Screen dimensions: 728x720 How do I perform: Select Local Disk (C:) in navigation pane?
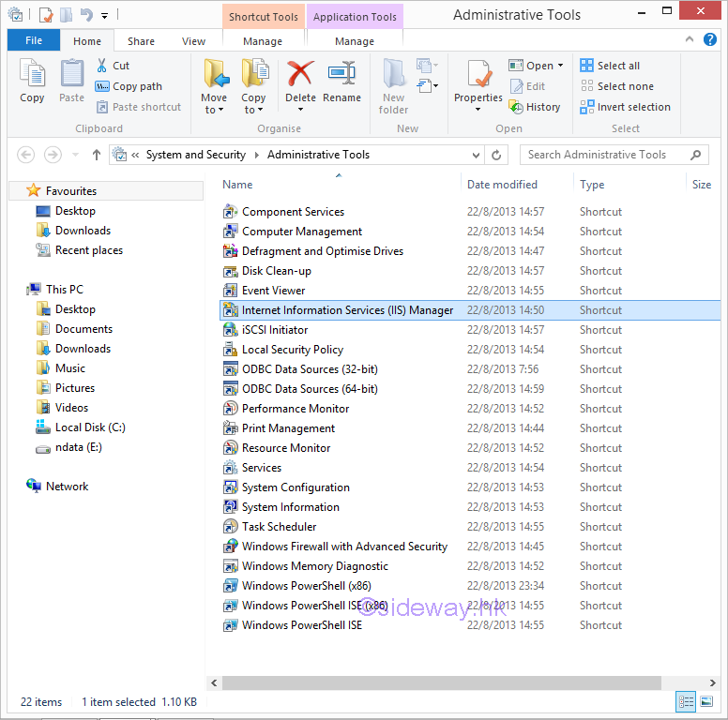[89, 427]
